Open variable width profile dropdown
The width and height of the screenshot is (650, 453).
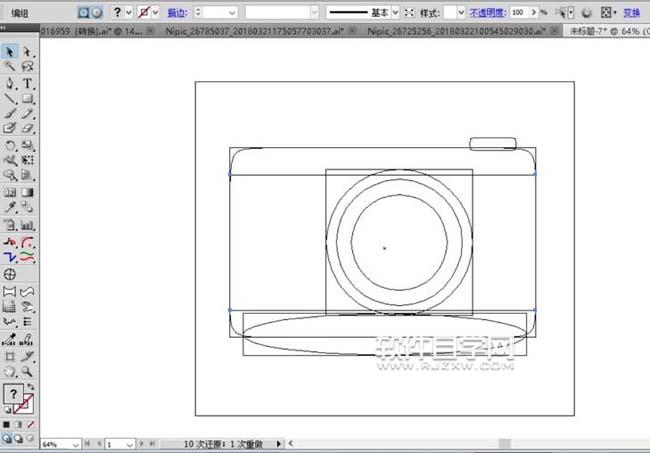click(x=315, y=13)
